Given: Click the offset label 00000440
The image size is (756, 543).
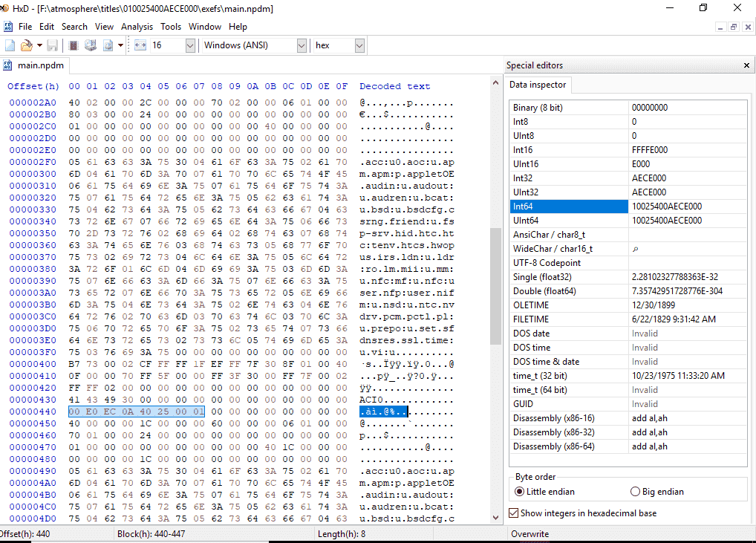Looking at the screenshot, I should [33, 412].
